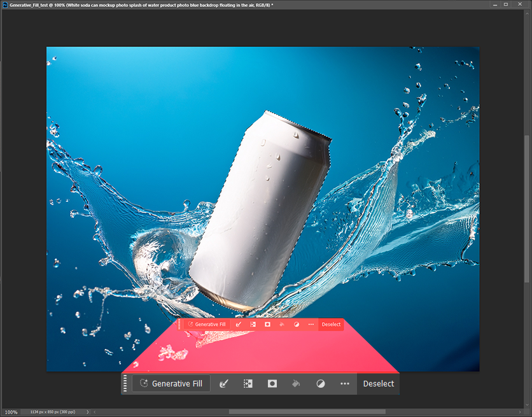Click adjustment layer icon in small red bar
Image resolution: width=532 pixels, height=417 pixels.
[296, 325]
